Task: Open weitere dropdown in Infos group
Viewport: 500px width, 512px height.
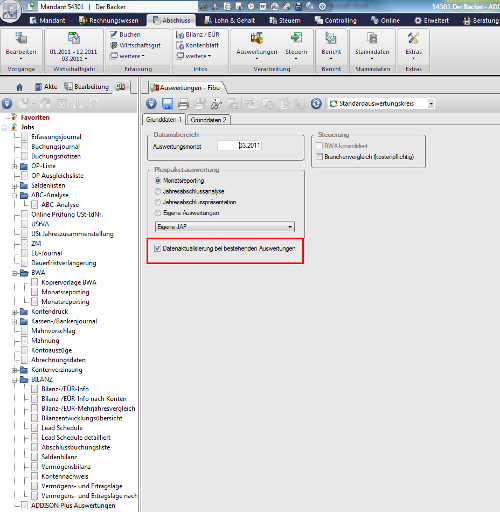Action: [x=194, y=56]
